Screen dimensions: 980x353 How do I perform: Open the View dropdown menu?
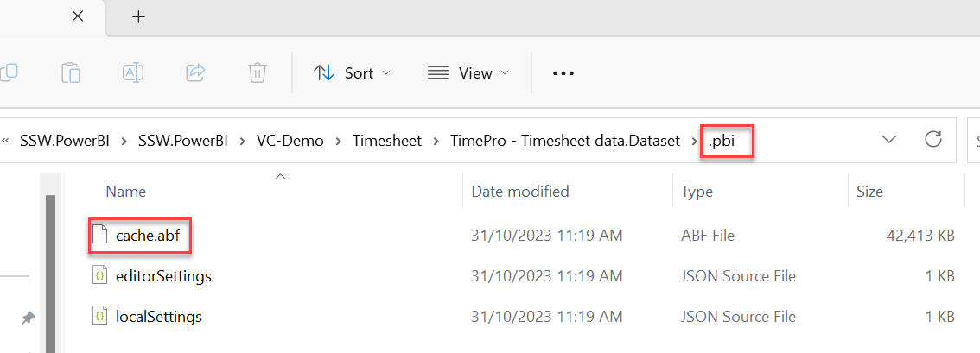[x=468, y=73]
